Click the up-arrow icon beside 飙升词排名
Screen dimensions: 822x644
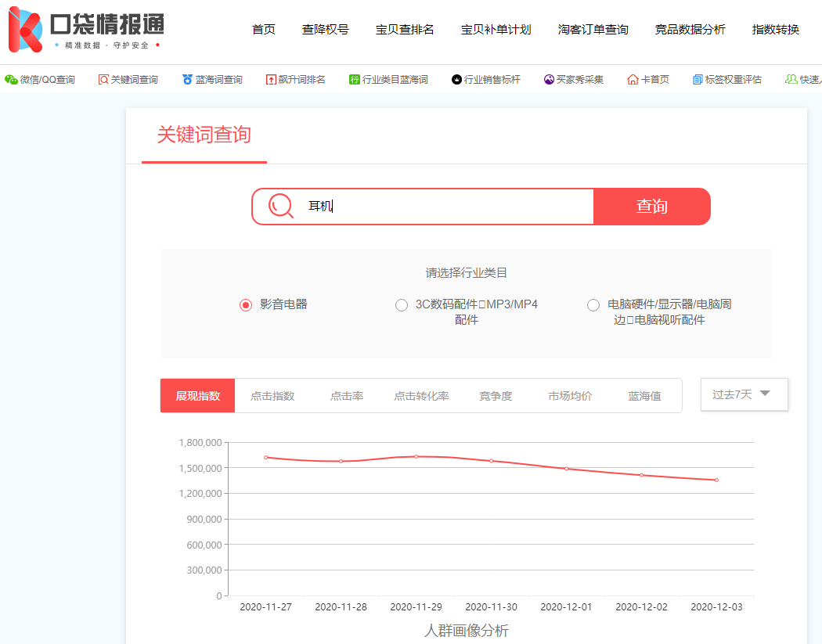tap(271, 80)
